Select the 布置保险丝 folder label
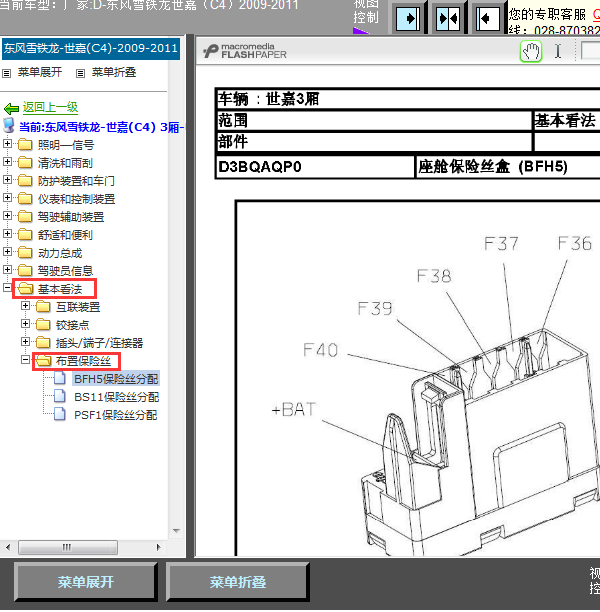 [x=83, y=361]
